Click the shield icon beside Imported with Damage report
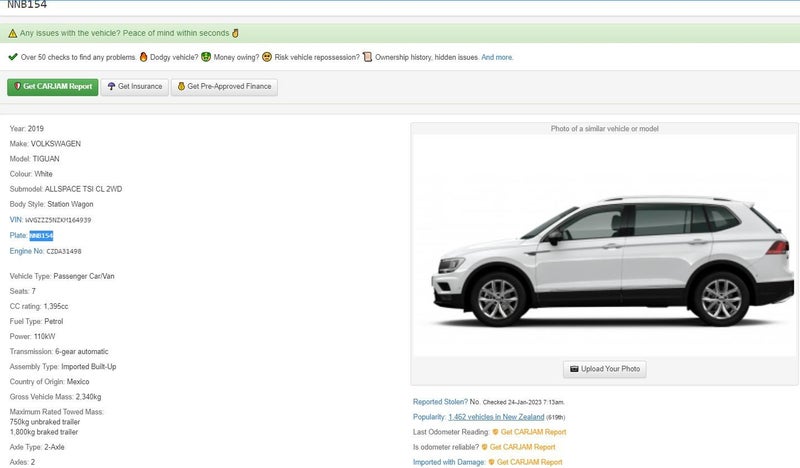The width and height of the screenshot is (800, 468). click(491, 462)
